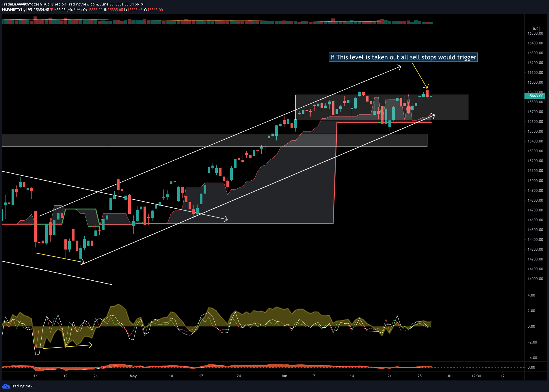Click the change value −33.05 (−0.21%)
Viewport: 549px width, 392px height.
[68, 10]
